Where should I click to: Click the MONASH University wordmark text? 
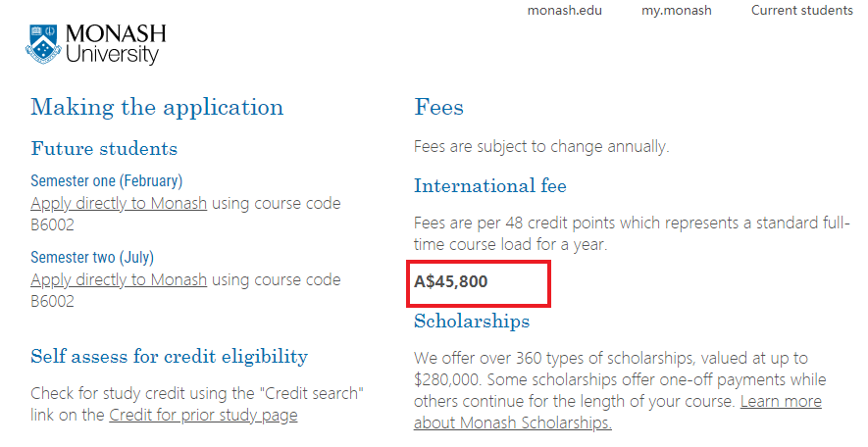pyautogui.click(x=115, y=45)
